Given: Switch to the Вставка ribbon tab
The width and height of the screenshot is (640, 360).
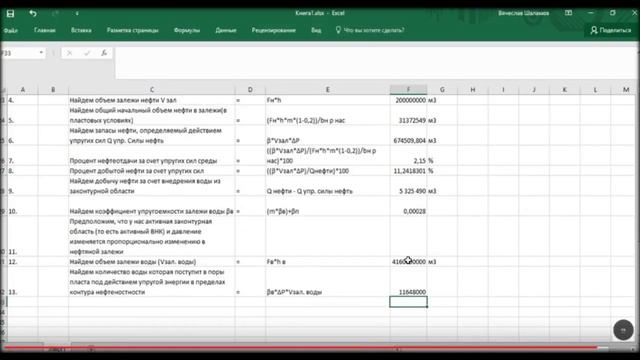Looking at the screenshot, I should [x=81, y=30].
